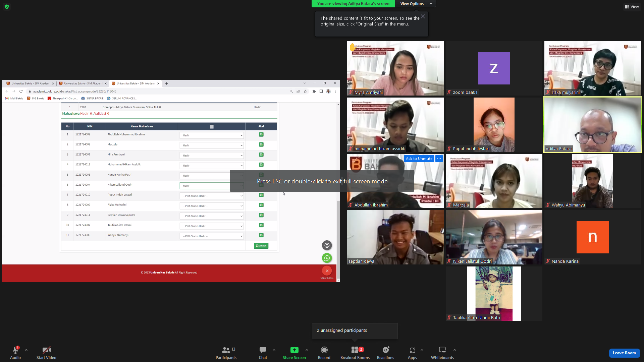The width and height of the screenshot is (644, 362).
Task: Save attendance row for Septian Dewa Saputra
Action: click(261, 215)
